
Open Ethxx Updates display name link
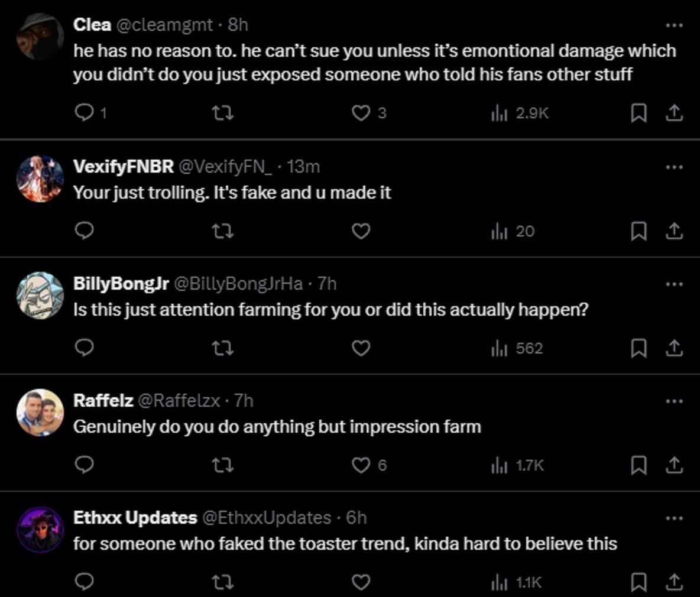point(135,518)
